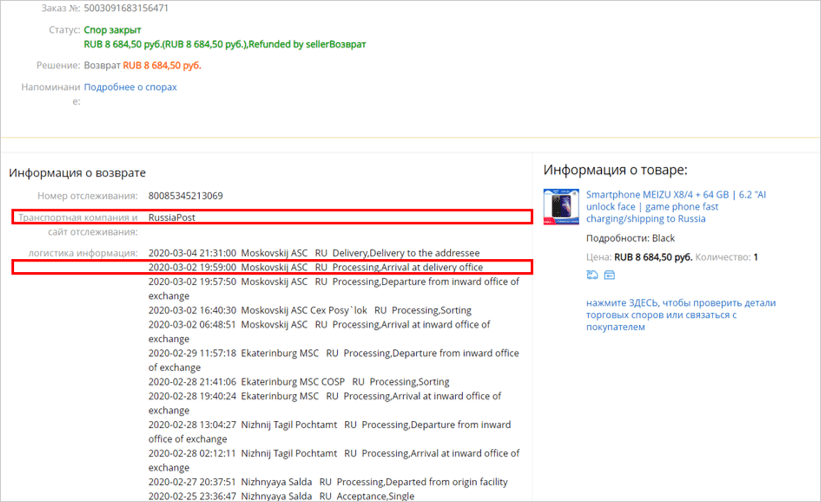Click the 2020-02-28 02:12:11 Nizhnij Tagil Pochtamt entry
Screen dimensions: 821x502
[334, 460]
